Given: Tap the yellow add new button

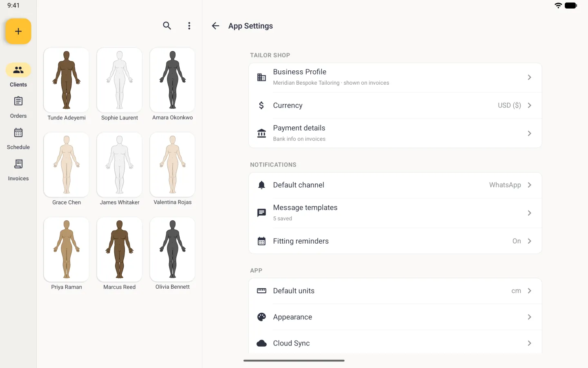Looking at the screenshot, I should click(18, 31).
